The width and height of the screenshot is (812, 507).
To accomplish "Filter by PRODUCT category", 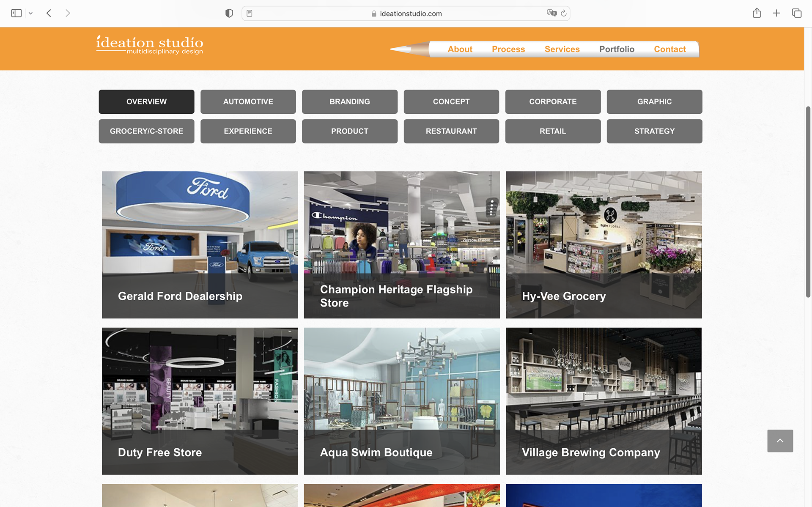I will (x=350, y=131).
